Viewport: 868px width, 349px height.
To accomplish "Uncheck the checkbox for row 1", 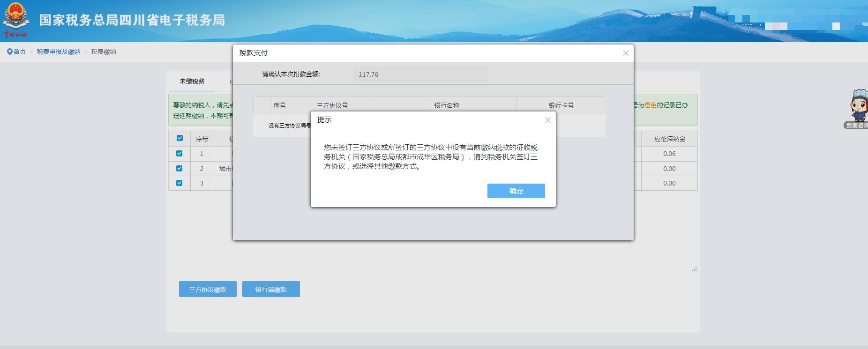I will coord(180,154).
